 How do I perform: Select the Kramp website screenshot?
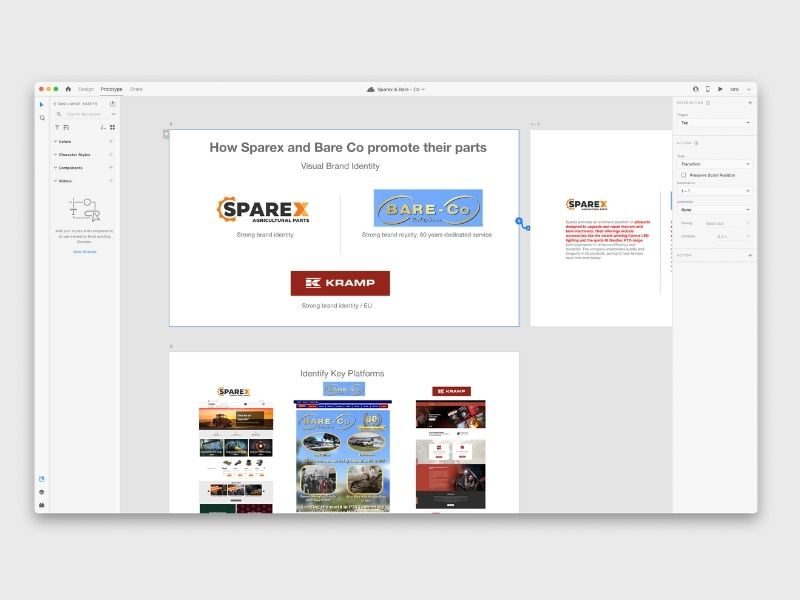pyautogui.click(x=451, y=454)
